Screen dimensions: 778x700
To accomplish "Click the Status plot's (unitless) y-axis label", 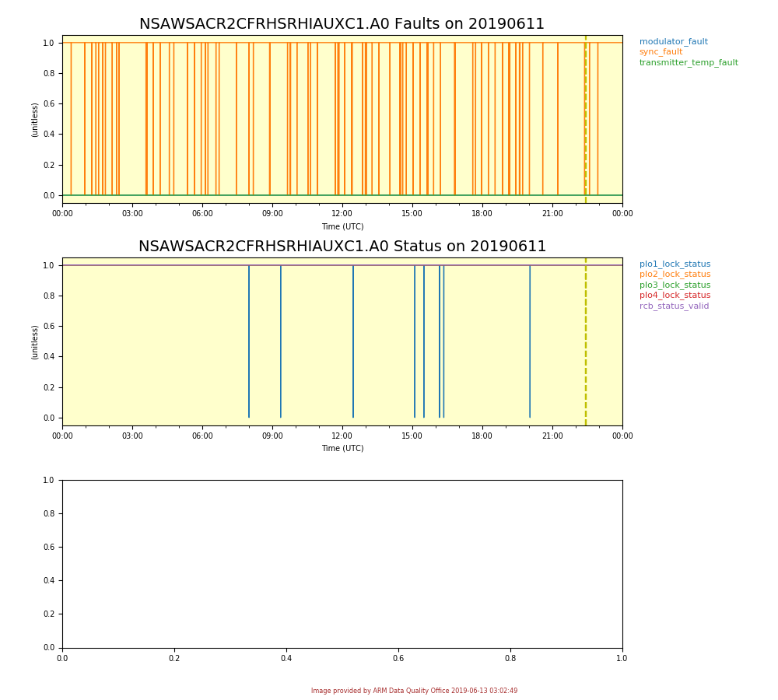I will tap(34, 342).
